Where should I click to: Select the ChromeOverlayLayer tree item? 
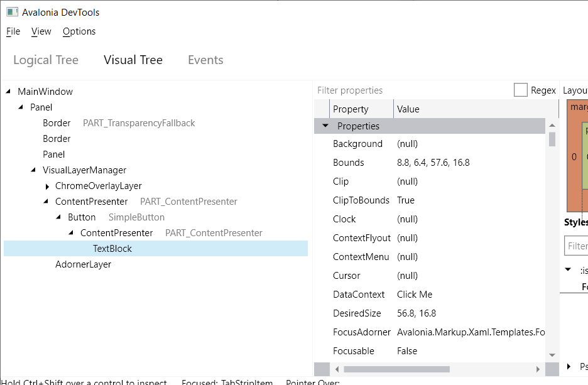[x=98, y=186]
